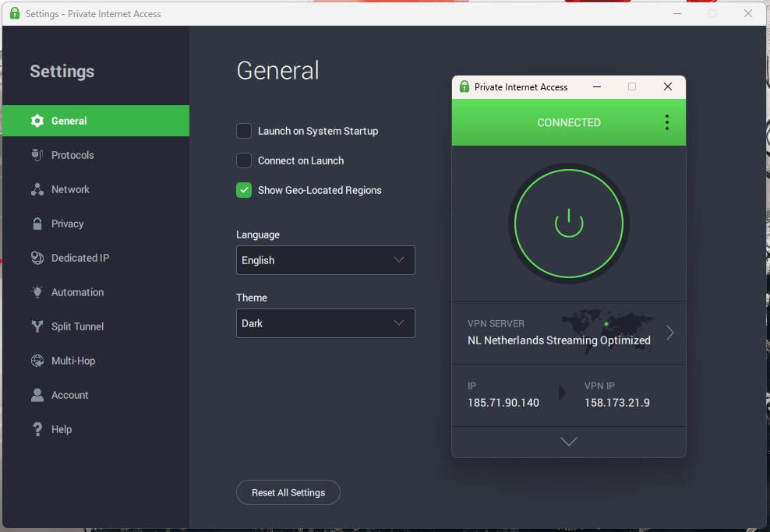Viewport: 770px width, 532px height.
Task: Switch to the Privacy settings tab
Action: tap(96, 224)
